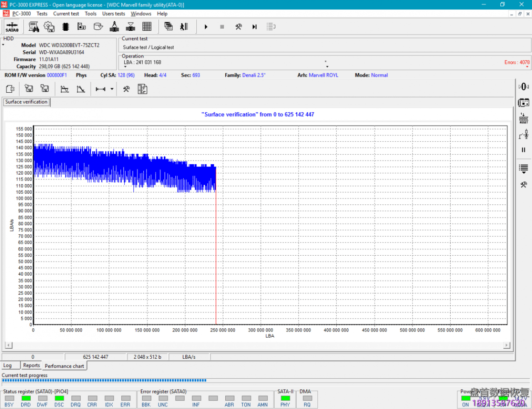Open the grid table icon in the toolbar
The image size is (532, 409).
click(147, 27)
